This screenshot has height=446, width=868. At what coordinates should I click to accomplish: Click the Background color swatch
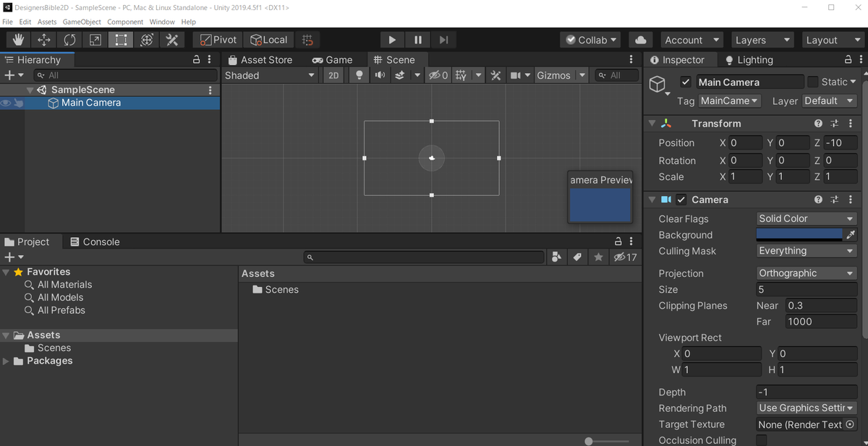(x=799, y=235)
